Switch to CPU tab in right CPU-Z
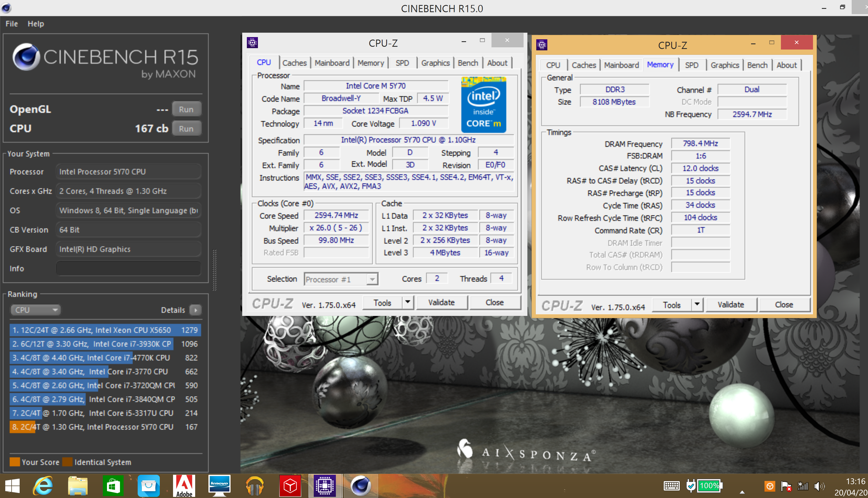The height and width of the screenshot is (498, 868). pos(553,65)
